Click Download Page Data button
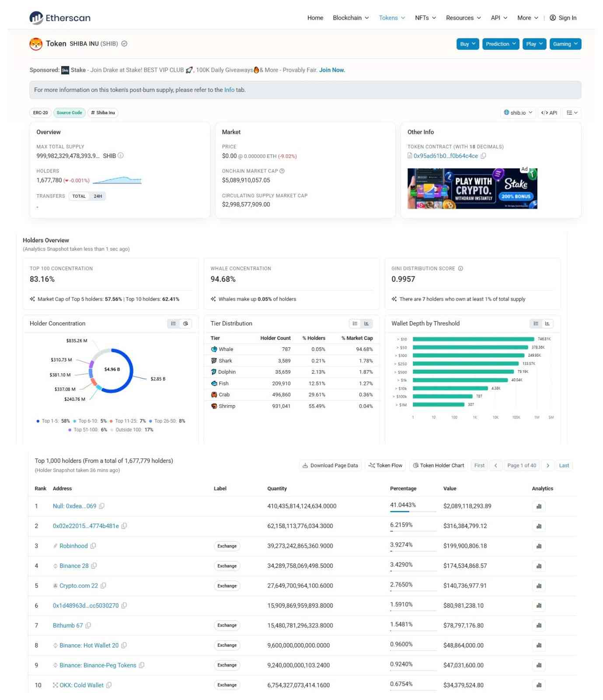The width and height of the screenshot is (603, 700). pyautogui.click(x=330, y=465)
